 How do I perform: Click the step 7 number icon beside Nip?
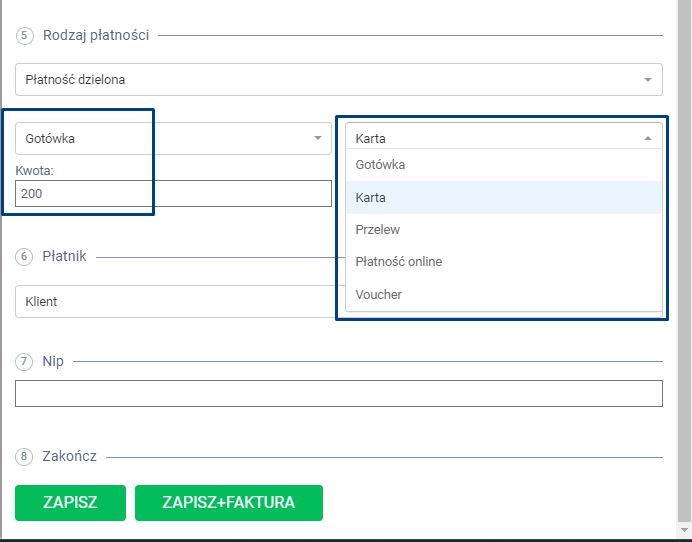24,361
